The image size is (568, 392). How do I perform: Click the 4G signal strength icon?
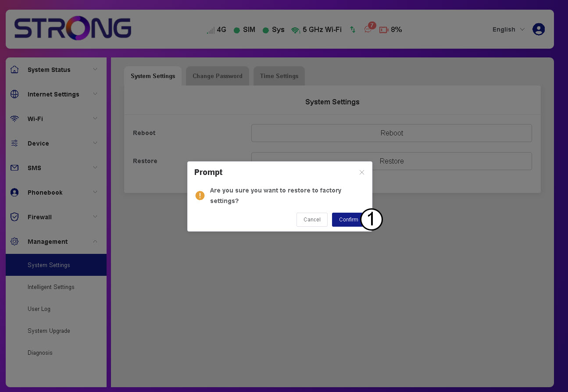211,30
